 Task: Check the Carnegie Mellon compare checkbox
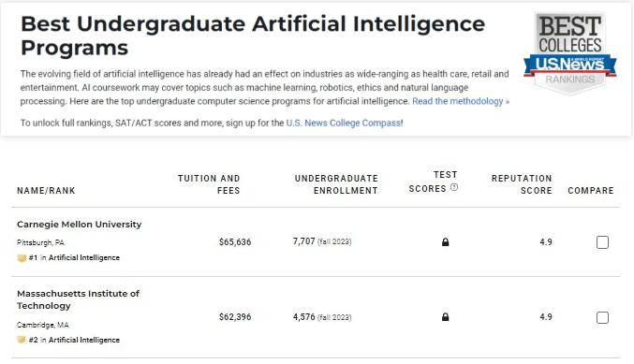602,242
